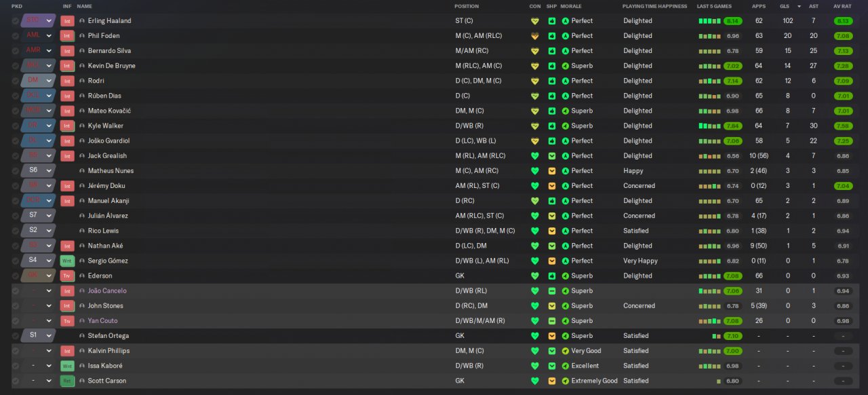Click the player profile icon beside Rodri
This screenshot has height=395, width=868.
(x=82, y=81)
